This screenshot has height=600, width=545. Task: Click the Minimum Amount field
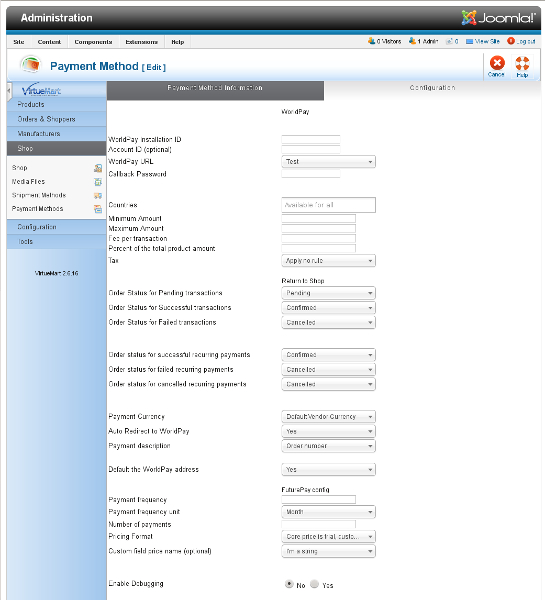pyautogui.click(x=318, y=219)
